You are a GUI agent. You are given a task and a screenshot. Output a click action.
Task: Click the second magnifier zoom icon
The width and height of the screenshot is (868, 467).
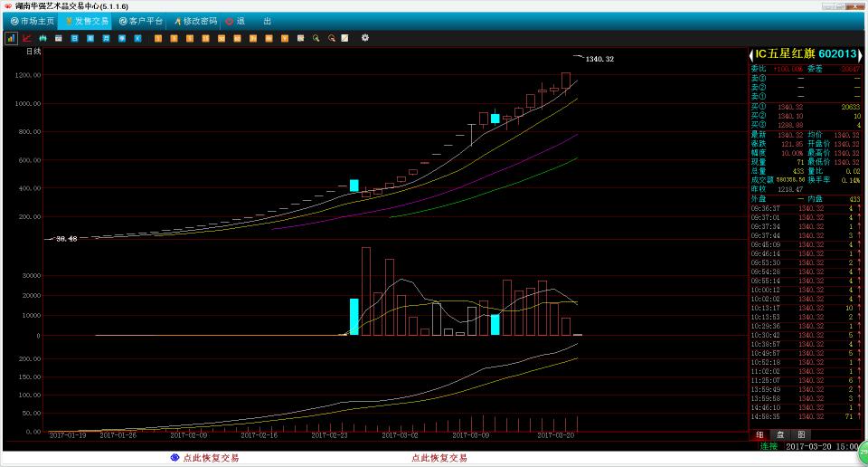332,38
